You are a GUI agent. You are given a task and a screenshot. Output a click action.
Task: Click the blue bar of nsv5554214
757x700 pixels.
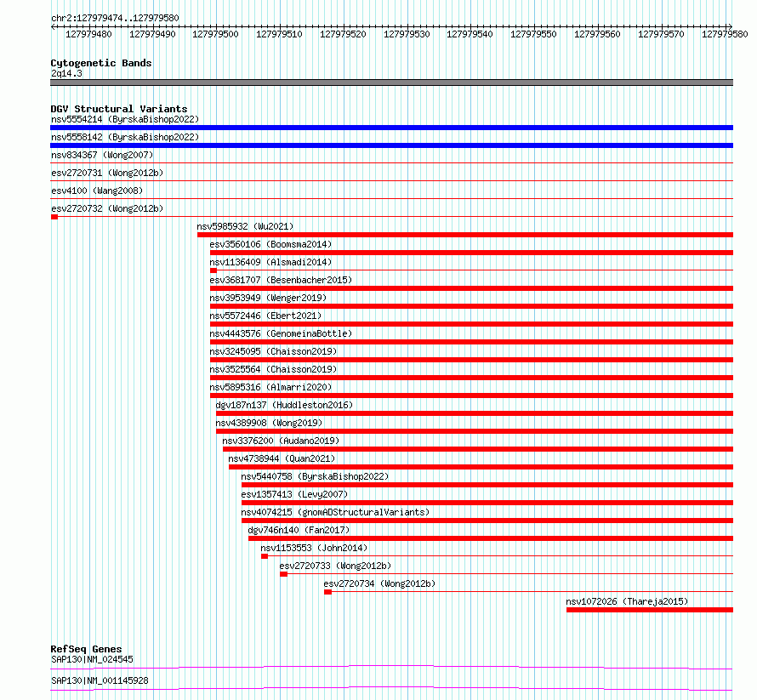pos(391,128)
